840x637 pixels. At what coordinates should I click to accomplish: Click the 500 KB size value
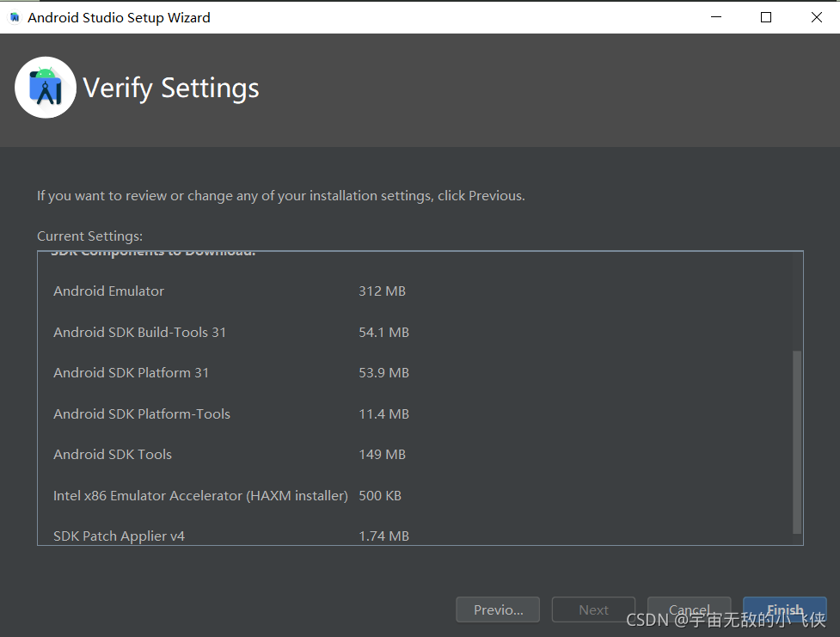pyautogui.click(x=380, y=495)
